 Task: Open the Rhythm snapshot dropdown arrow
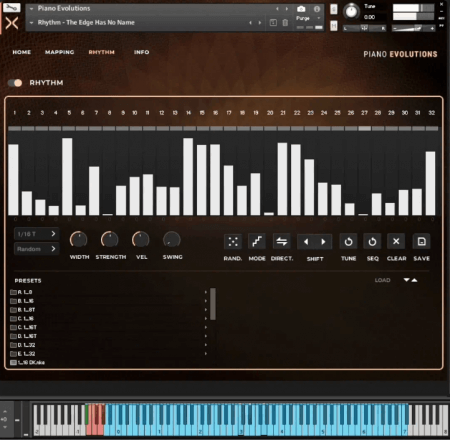(x=31, y=23)
